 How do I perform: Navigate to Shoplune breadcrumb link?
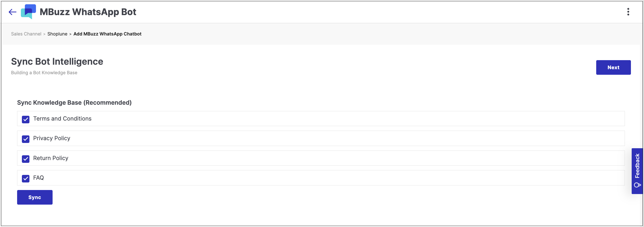(57, 34)
